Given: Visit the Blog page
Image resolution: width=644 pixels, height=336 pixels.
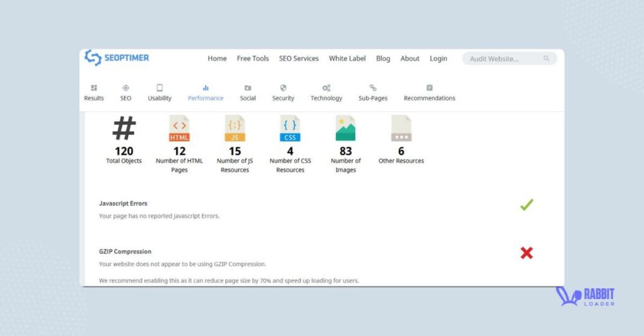Looking at the screenshot, I should [383, 58].
